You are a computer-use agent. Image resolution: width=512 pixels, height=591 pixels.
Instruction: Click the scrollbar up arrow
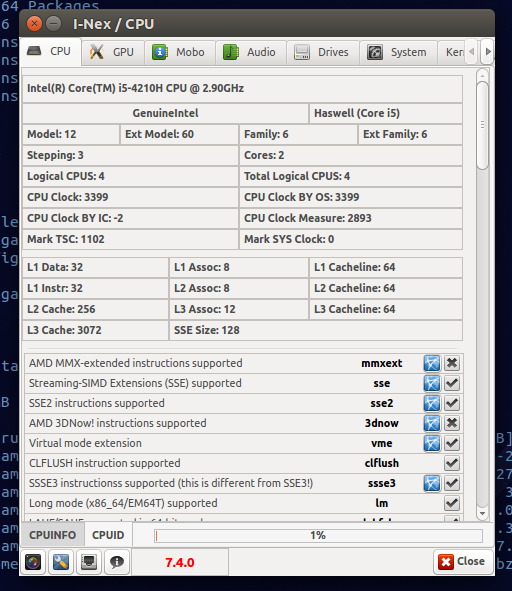[x=482, y=76]
